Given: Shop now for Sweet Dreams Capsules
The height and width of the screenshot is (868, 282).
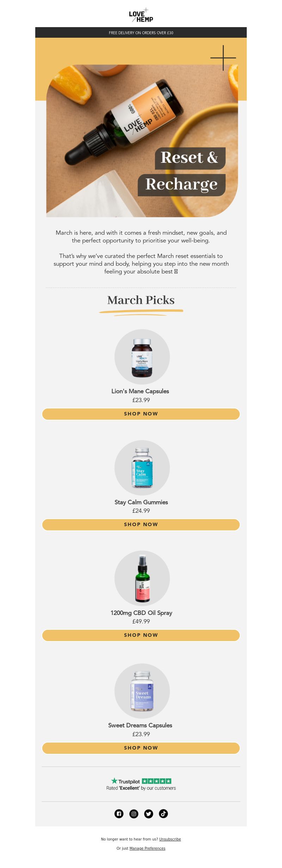Looking at the screenshot, I should click(x=141, y=748).
